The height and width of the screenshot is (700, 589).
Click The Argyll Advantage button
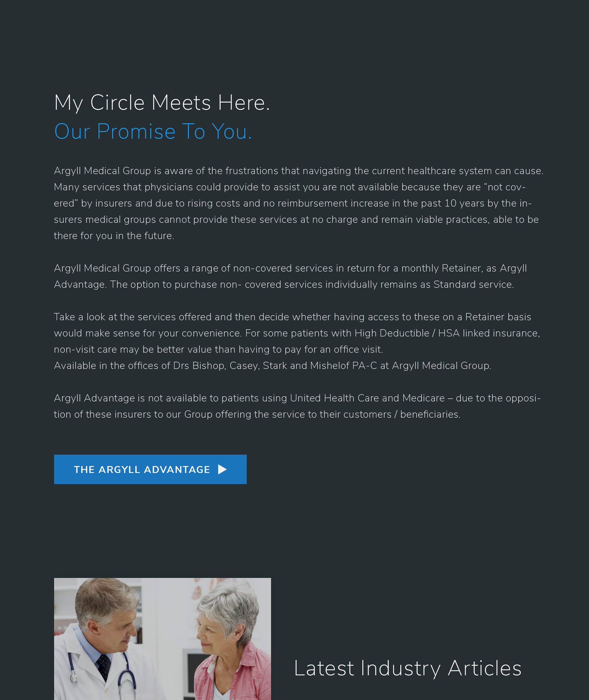click(150, 469)
